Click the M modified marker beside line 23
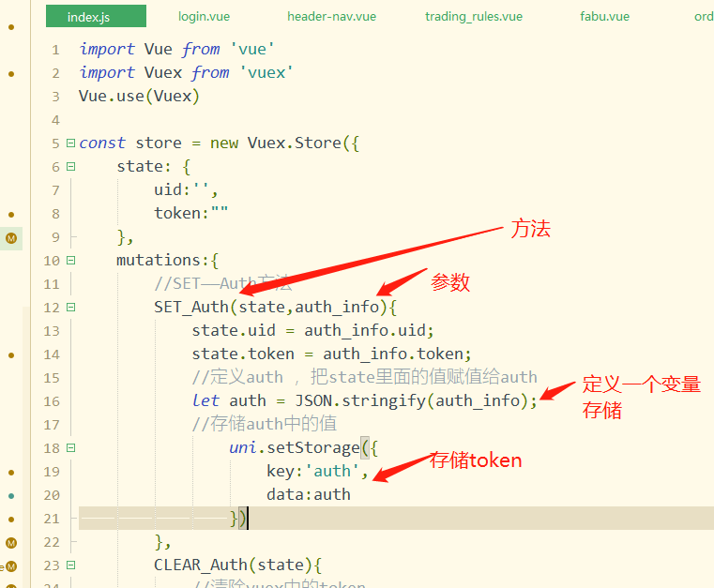Viewport: 714px width, 588px height. tap(11, 566)
